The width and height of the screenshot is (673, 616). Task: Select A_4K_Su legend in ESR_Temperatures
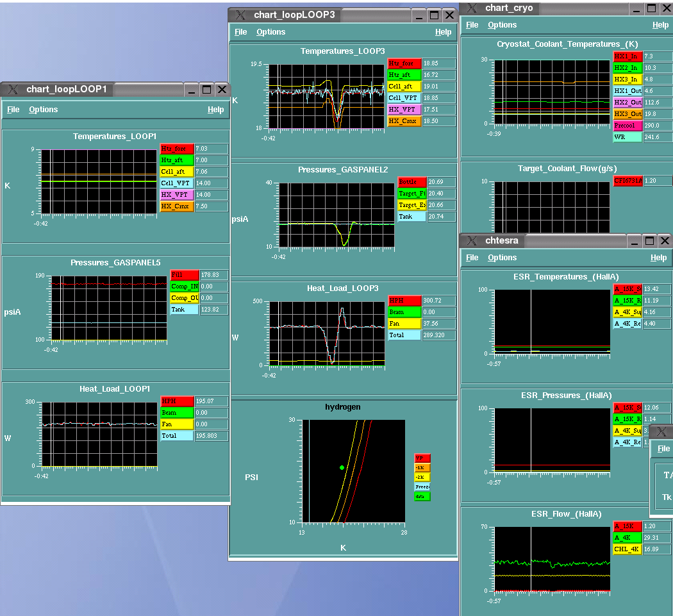627,312
